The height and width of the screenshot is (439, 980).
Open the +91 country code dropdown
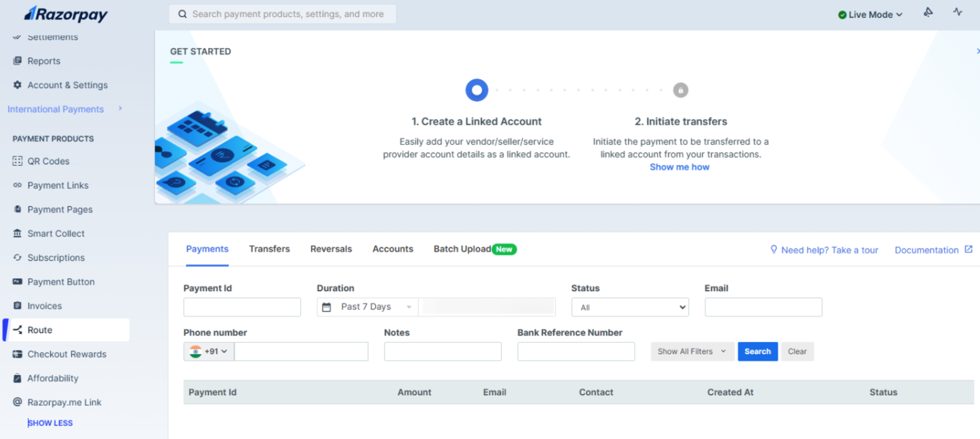(209, 351)
